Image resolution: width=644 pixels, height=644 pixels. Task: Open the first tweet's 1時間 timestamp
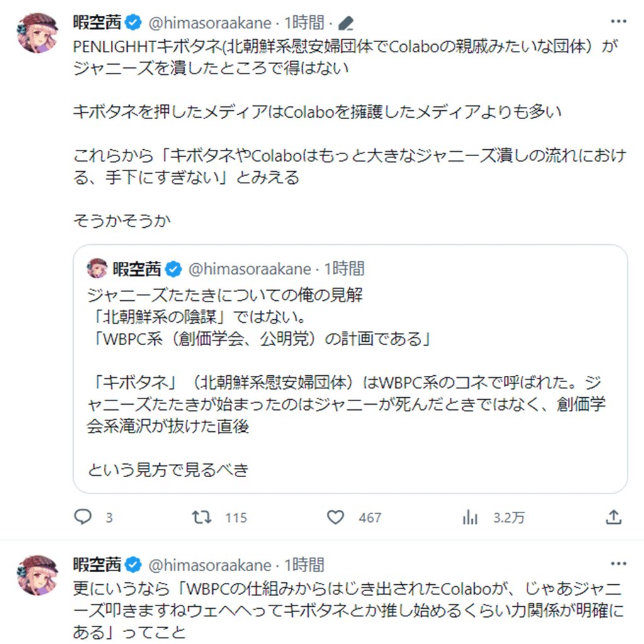click(305, 24)
